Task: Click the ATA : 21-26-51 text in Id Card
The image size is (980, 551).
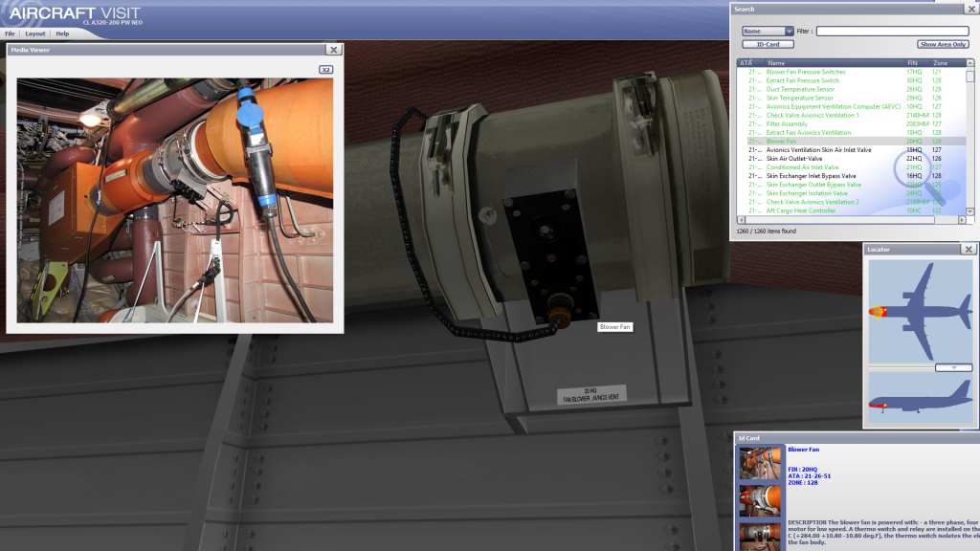Action: (x=810, y=476)
